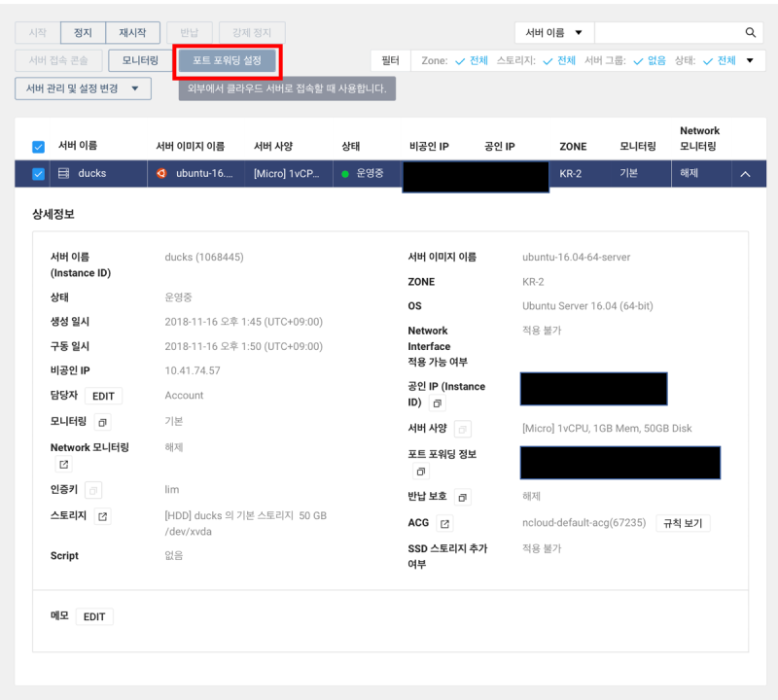Open the ACG external link icon

[445, 523]
